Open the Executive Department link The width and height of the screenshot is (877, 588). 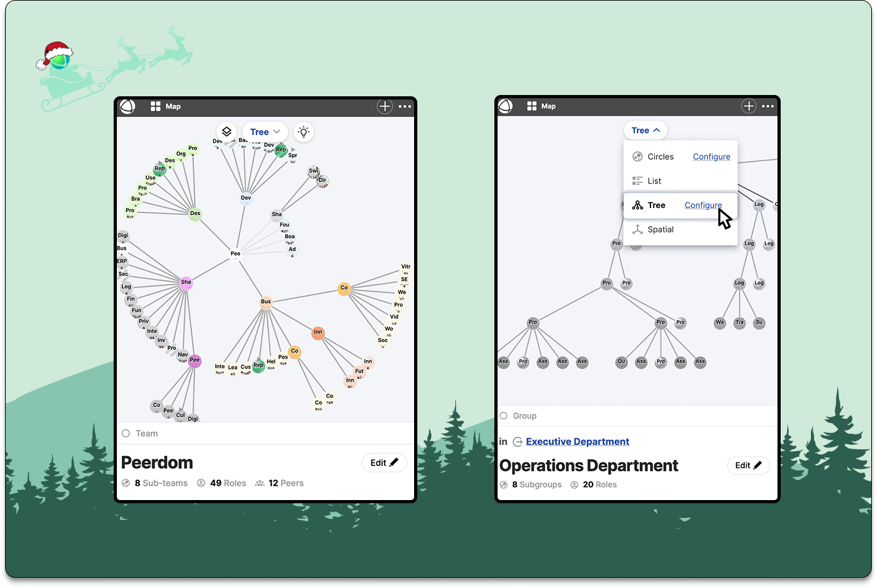point(577,441)
